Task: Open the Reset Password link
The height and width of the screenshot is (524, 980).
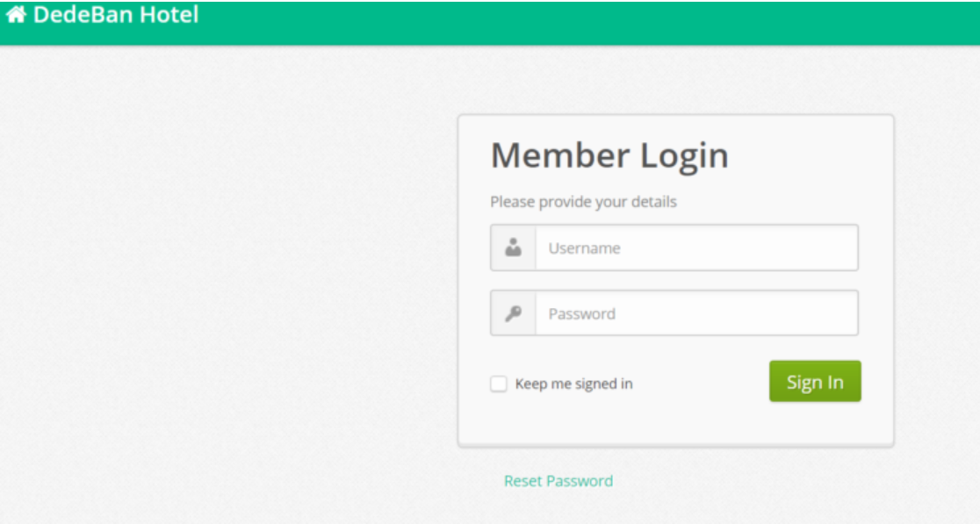Action: [558, 481]
